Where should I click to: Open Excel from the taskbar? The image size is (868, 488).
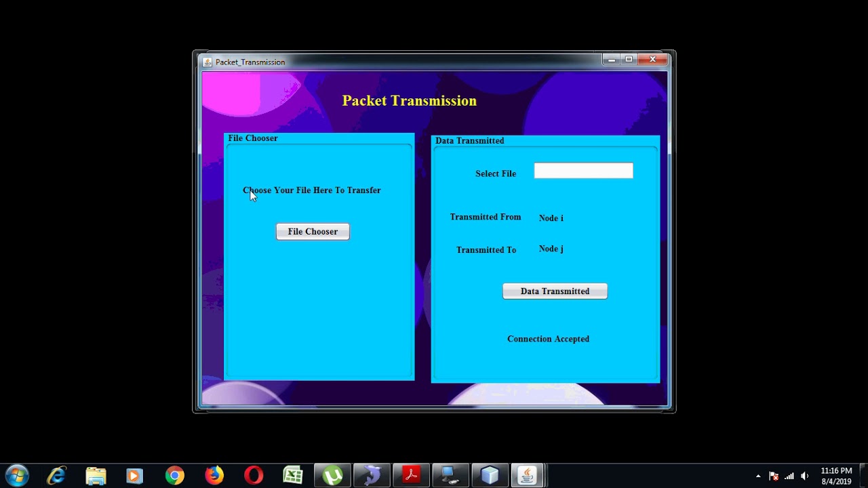tap(293, 476)
